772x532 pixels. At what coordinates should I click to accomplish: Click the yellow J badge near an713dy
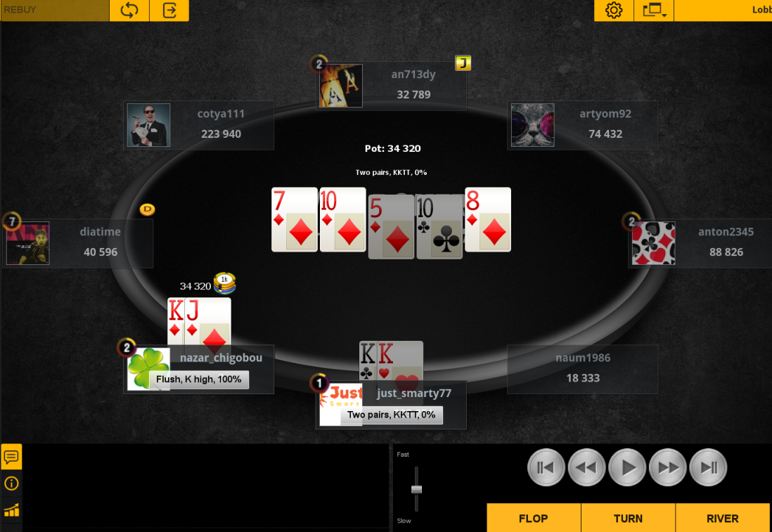coord(463,63)
